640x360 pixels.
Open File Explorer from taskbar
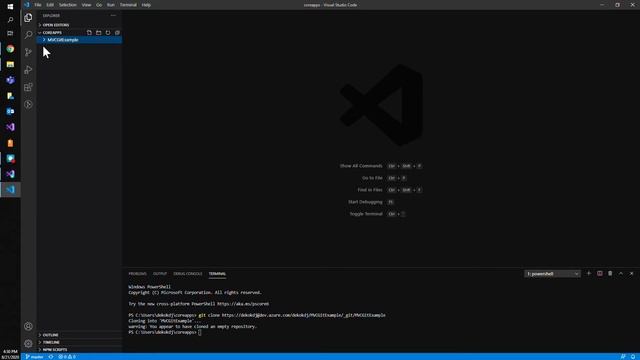point(10,64)
